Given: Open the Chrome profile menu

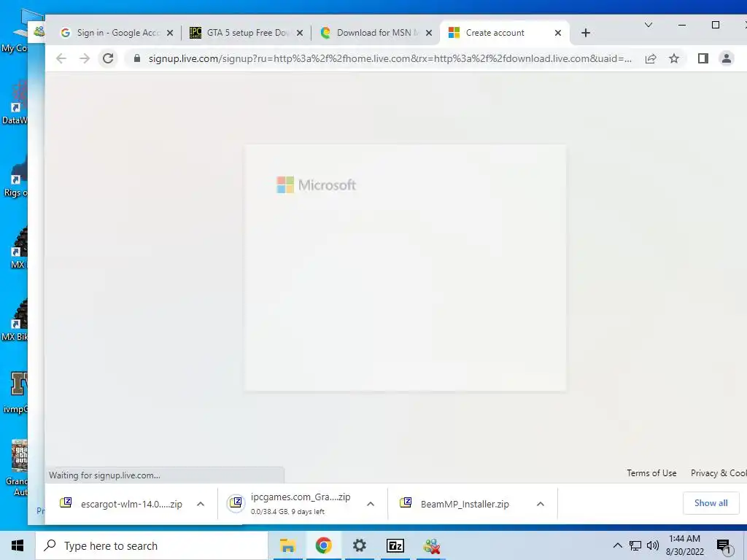Looking at the screenshot, I should (x=727, y=58).
